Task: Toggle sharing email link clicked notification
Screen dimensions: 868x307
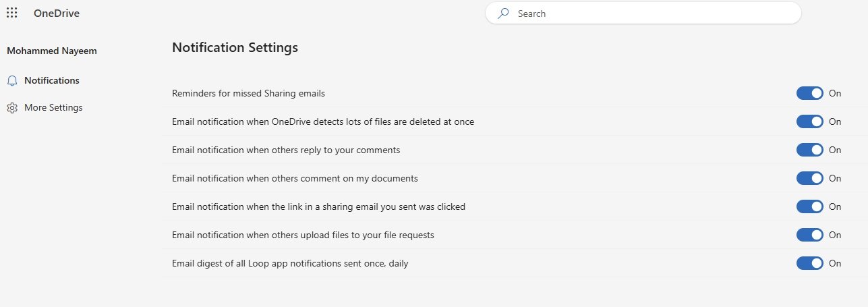Action: 810,206
